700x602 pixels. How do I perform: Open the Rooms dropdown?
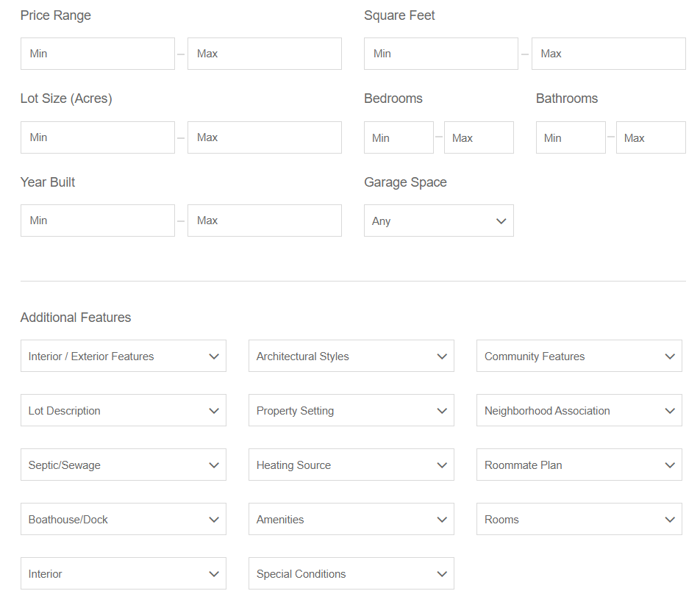(579, 519)
